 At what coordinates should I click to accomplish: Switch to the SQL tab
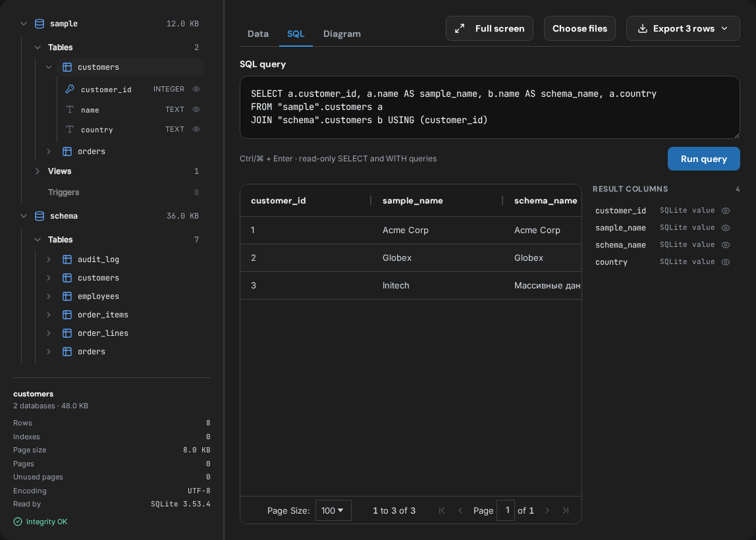coord(296,34)
